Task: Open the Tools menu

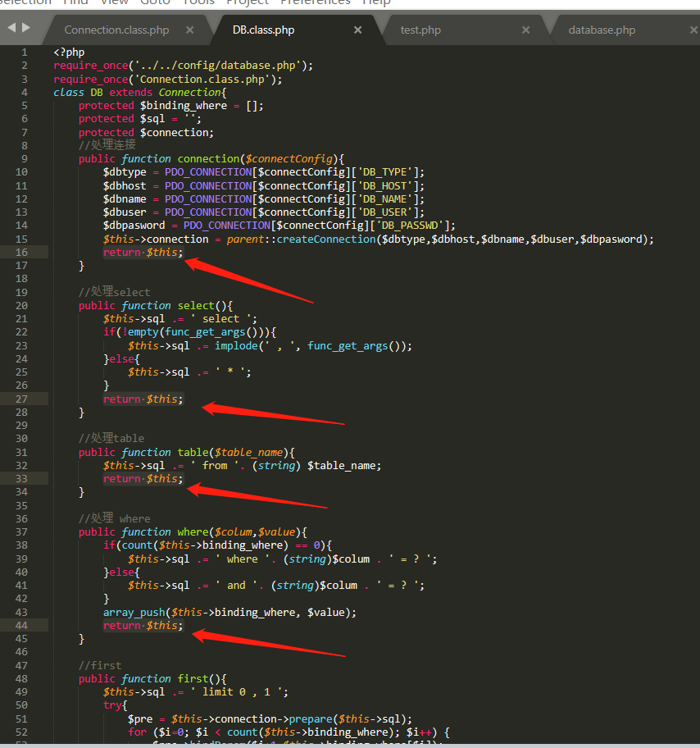Action: click(197, 3)
